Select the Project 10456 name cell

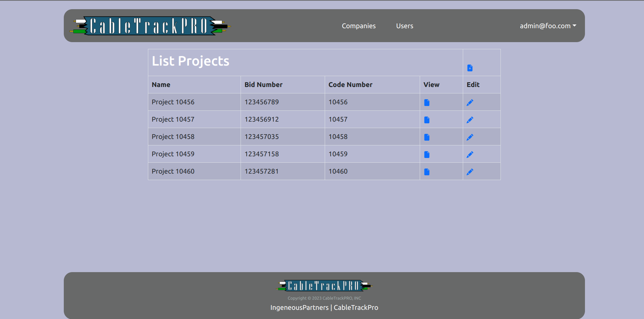[x=194, y=102]
